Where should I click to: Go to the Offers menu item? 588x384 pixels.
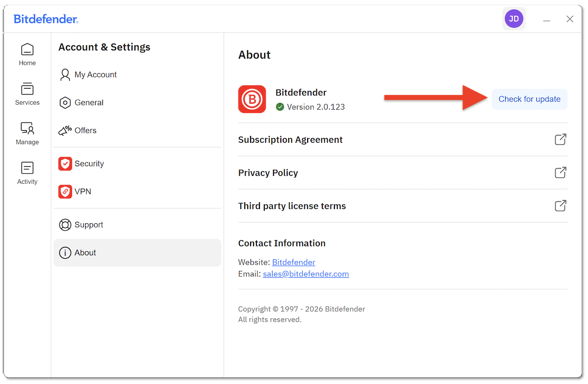(x=137, y=131)
